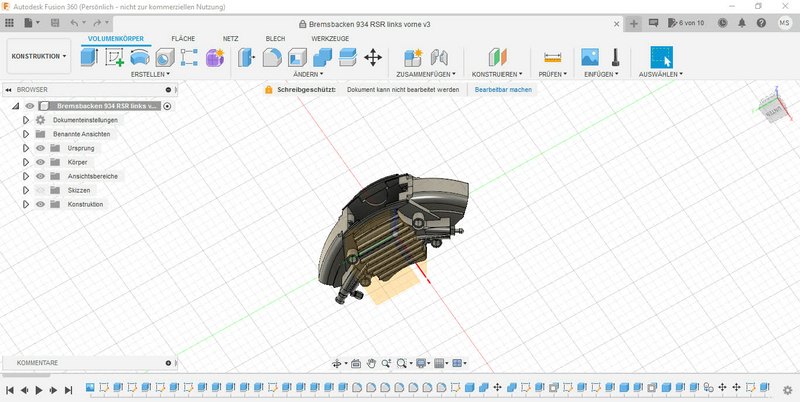Viewport: 800px width, 402px height.
Task: Toggle visibility of Ansichtsbereiche folder
Action: coord(40,176)
